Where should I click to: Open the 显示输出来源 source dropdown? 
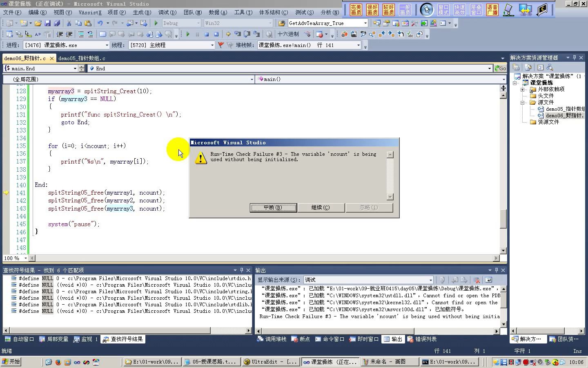[430, 280]
